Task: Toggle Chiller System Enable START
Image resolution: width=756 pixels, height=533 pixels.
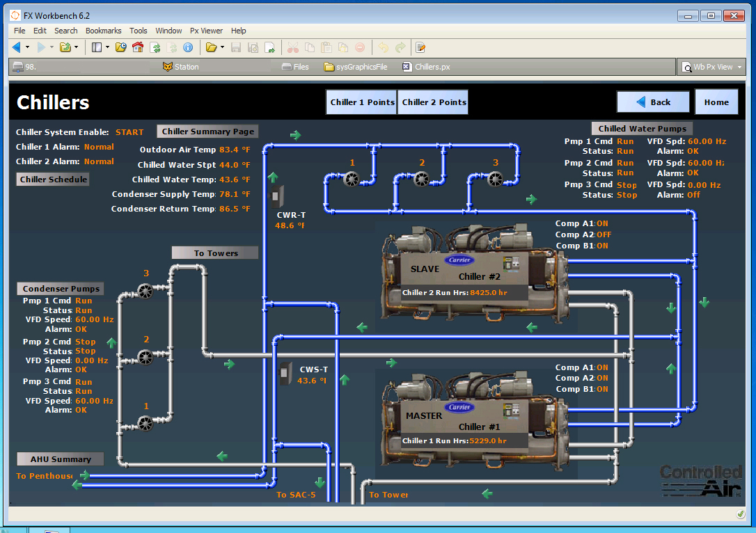Action: click(x=129, y=132)
